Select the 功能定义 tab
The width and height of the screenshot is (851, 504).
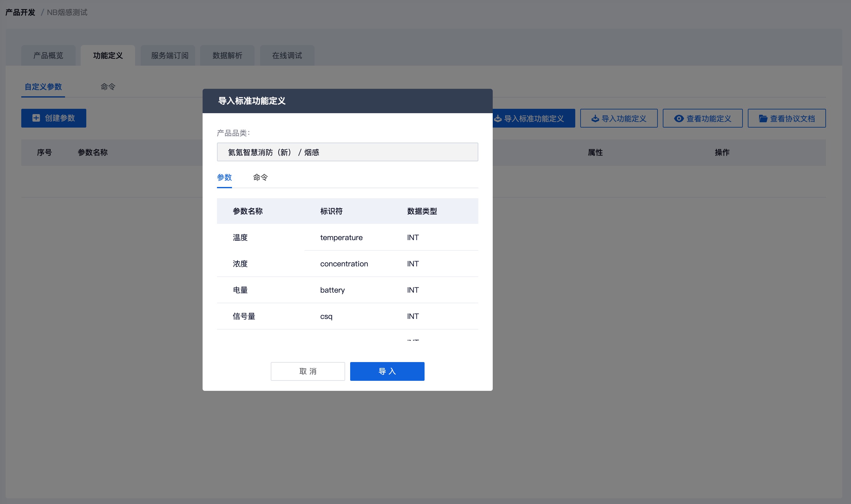(108, 55)
